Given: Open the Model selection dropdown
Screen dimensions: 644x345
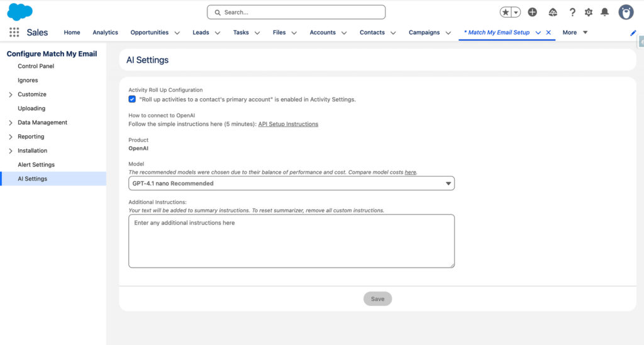Looking at the screenshot, I should (x=291, y=183).
